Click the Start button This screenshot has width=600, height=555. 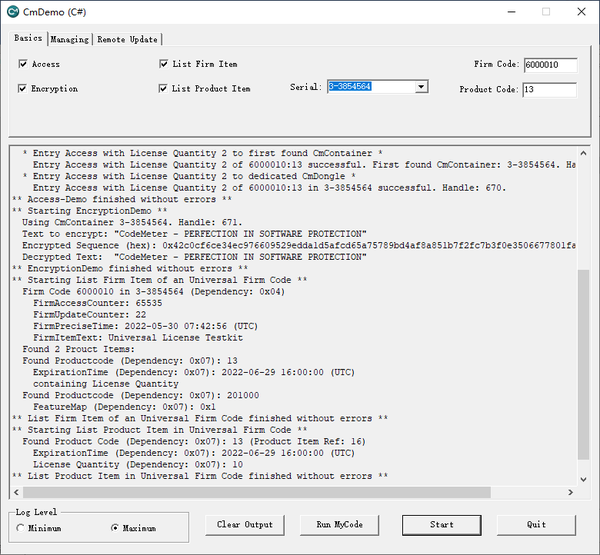442,525
